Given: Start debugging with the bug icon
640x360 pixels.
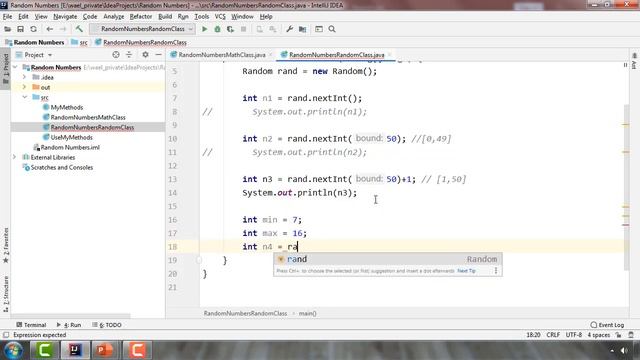Looking at the screenshot, I should click(x=218, y=29).
